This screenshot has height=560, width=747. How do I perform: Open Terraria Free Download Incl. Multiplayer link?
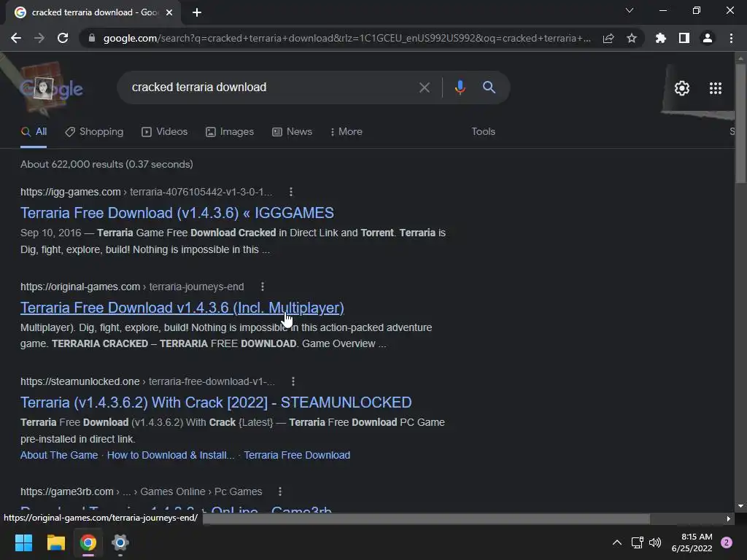coord(182,308)
